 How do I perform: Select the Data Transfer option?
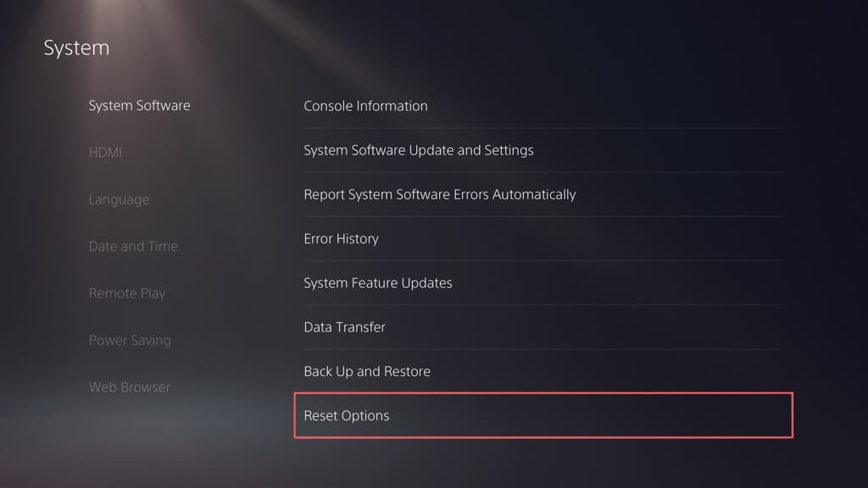point(344,327)
